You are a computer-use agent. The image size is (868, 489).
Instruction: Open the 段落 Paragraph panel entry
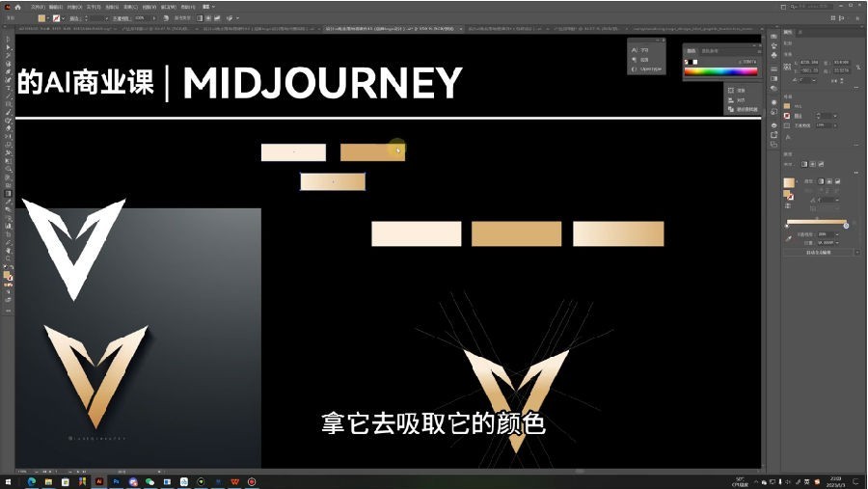(x=640, y=59)
